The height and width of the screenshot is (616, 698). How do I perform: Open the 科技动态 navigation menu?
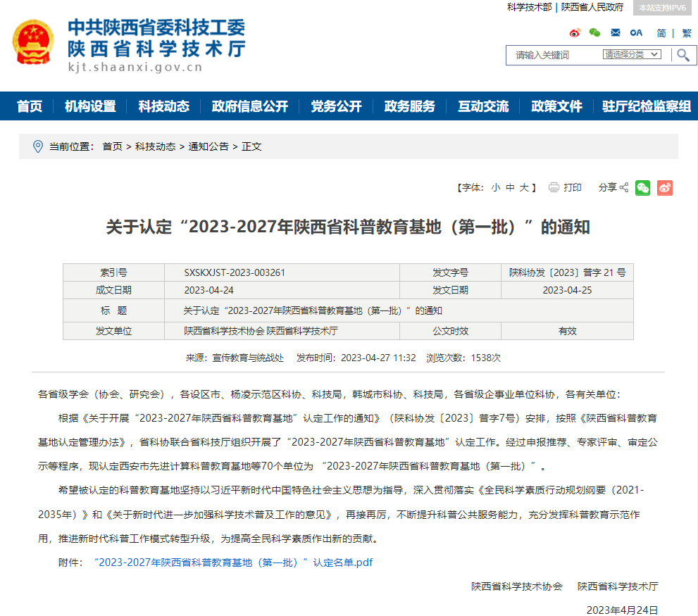164,106
